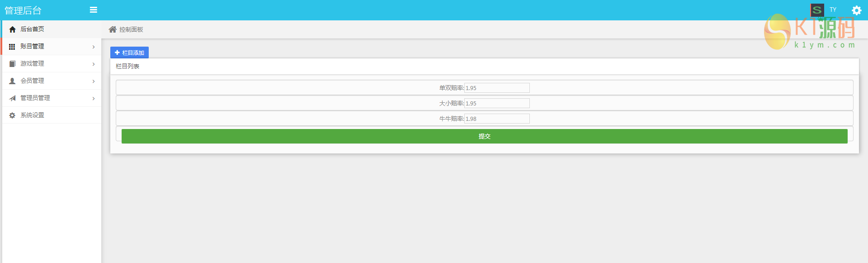The width and height of the screenshot is (868, 263).
Task: Click the paper plane icon beside 管理员管理
Action: tap(12, 98)
